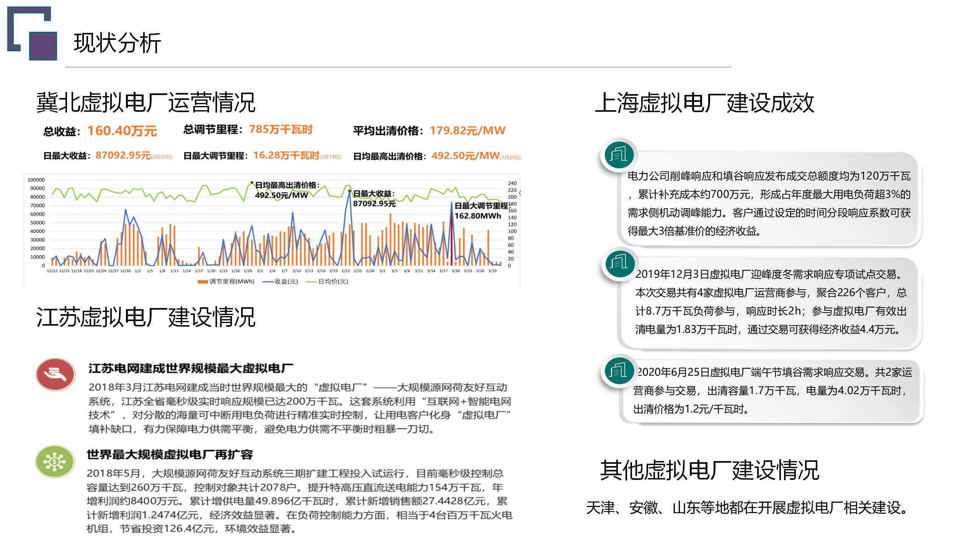Click the 总收益 160.40万元 statistic value
The height and width of the screenshot is (551, 980).
tap(122, 130)
